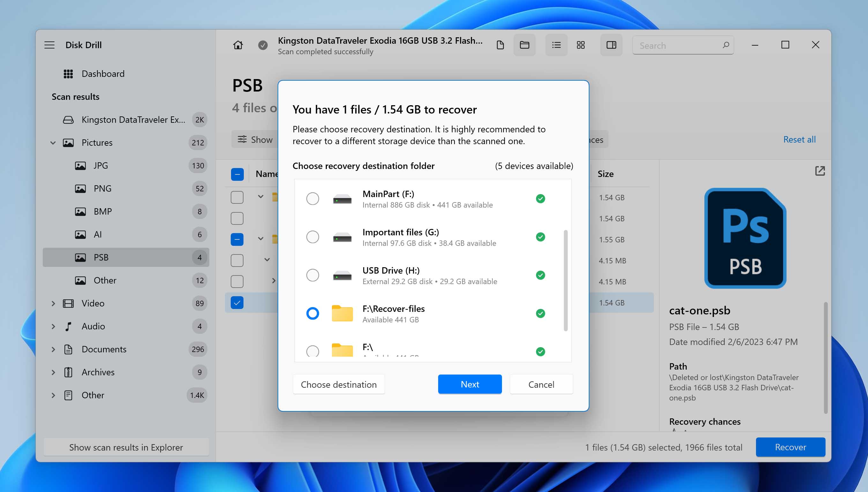Select USB Drive (H:) as destination

pyautogui.click(x=312, y=275)
